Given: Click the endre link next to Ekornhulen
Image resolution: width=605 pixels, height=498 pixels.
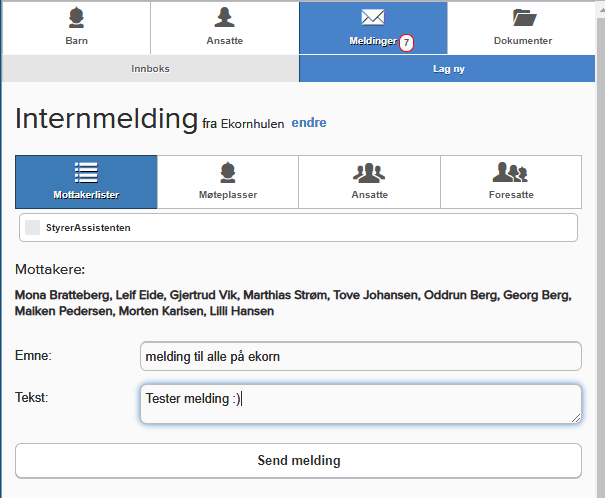Looking at the screenshot, I should (309, 123).
